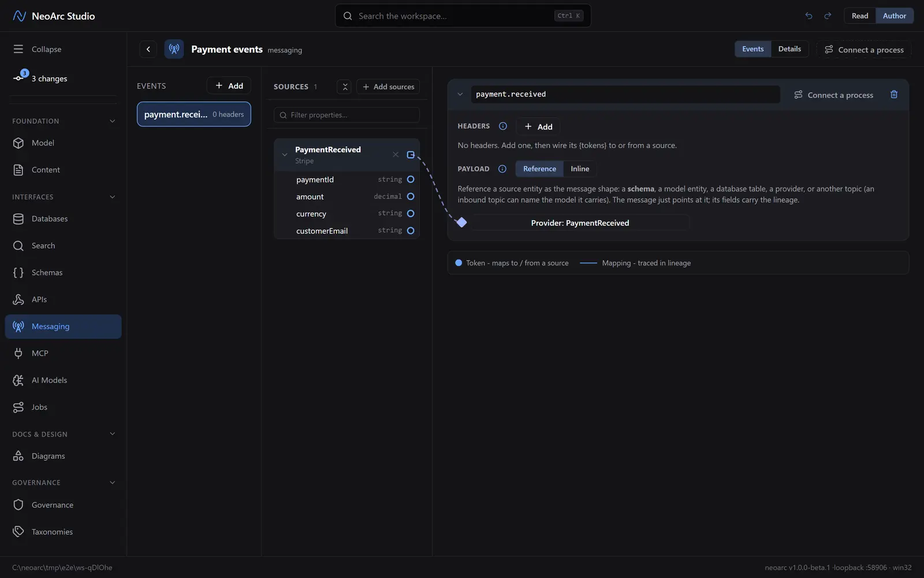Viewport: 924px width, 578px height.
Task: Show info about HEADERS
Action: tap(503, 126)
